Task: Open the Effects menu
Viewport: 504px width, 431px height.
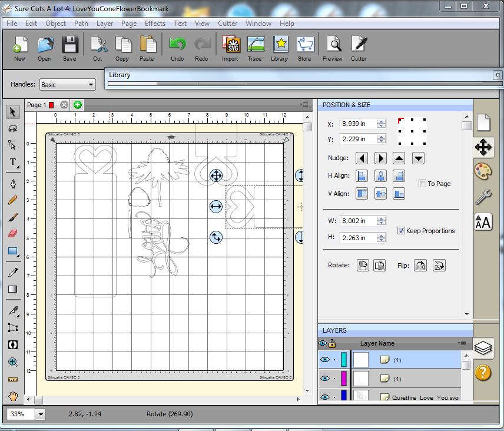Action: click(x=155, y=24)
